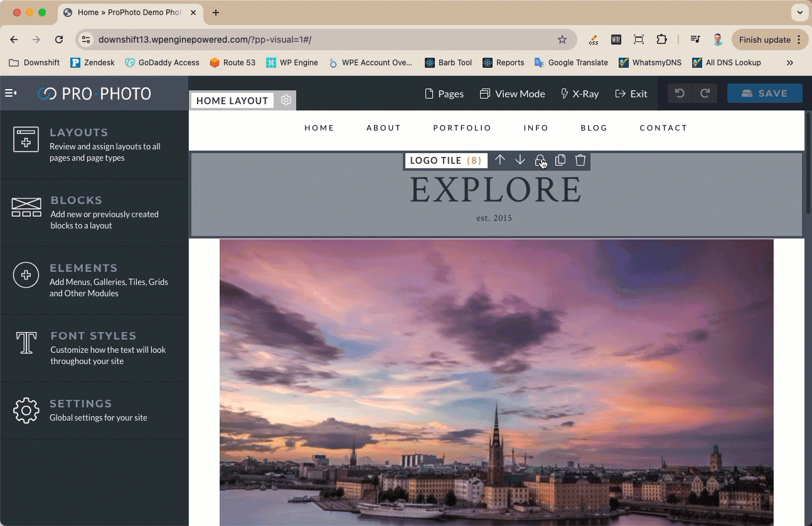Open the GoDaddy Access bookmark
Viewport: 812px width, 526px height.
tap(162, 62)
